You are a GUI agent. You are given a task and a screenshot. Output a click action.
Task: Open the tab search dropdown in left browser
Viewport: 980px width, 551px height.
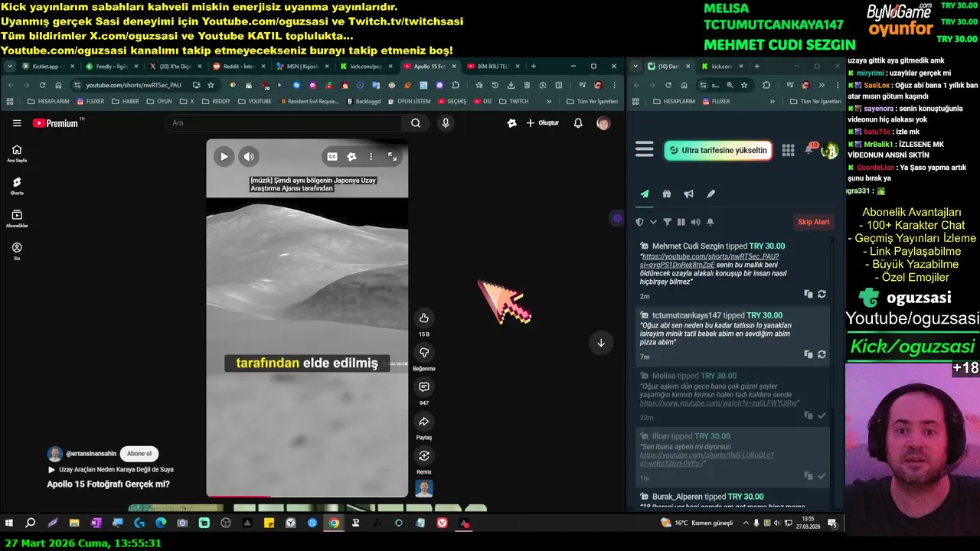(x=10, y=67)
